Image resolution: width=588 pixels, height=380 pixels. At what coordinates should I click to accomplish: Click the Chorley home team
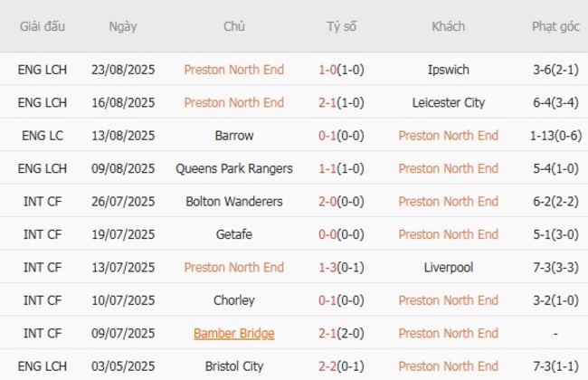(234, 300)
